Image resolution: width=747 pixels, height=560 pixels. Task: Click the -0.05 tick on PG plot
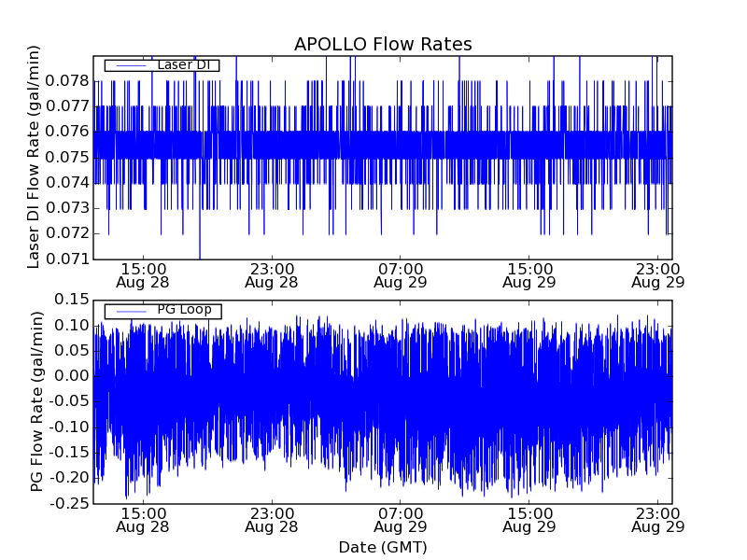[69, 401]
